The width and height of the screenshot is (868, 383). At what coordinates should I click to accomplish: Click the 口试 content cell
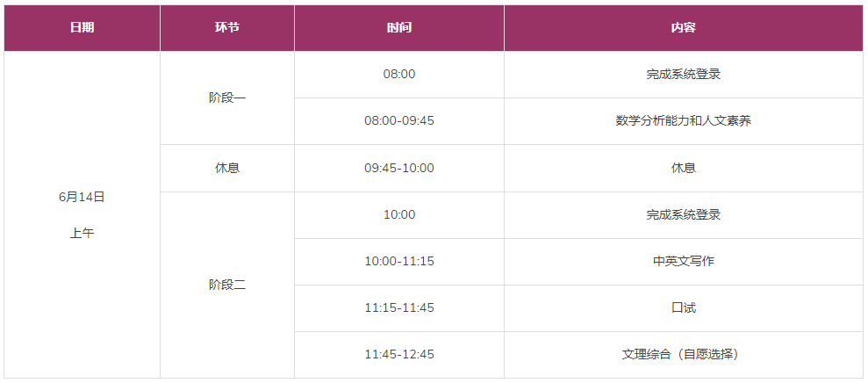point(683,307)
